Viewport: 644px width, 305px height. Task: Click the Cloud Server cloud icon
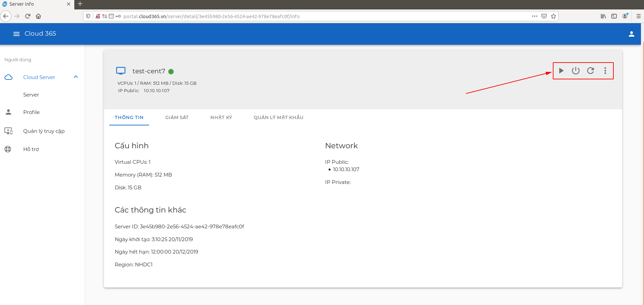pos(8,77)
